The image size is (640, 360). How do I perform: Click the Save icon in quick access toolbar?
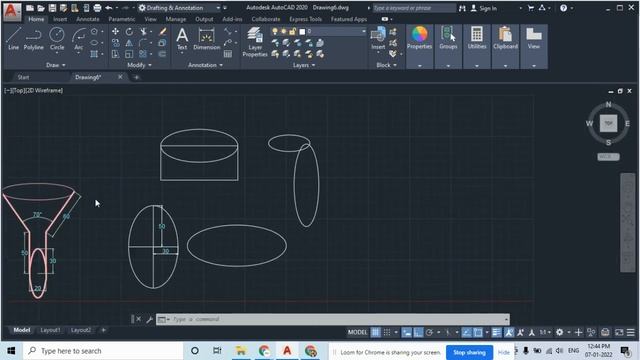52,8
